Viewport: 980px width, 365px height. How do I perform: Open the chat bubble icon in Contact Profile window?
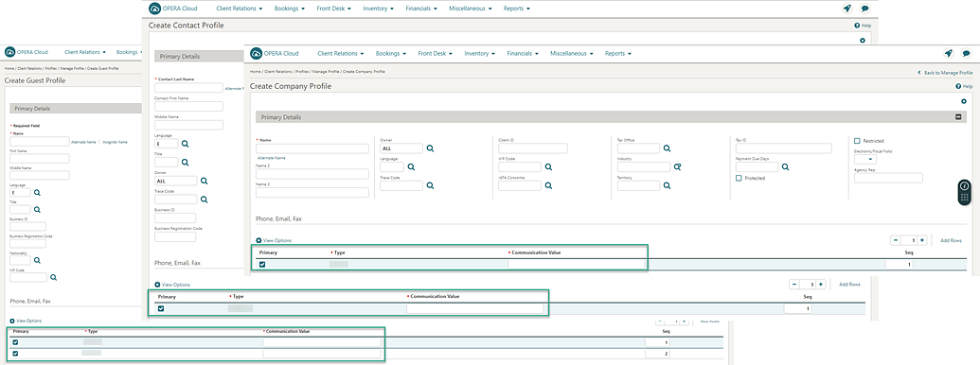coord(864,9)
